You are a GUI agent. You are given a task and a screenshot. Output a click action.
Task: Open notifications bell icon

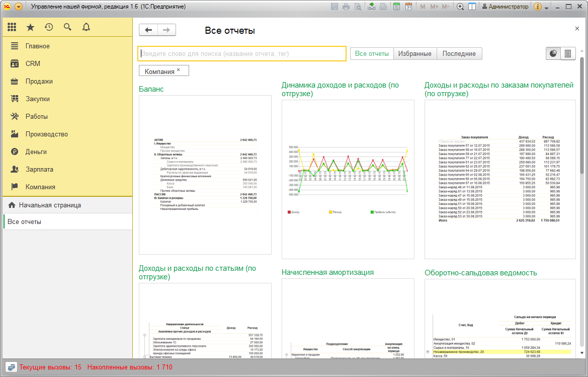86,27
